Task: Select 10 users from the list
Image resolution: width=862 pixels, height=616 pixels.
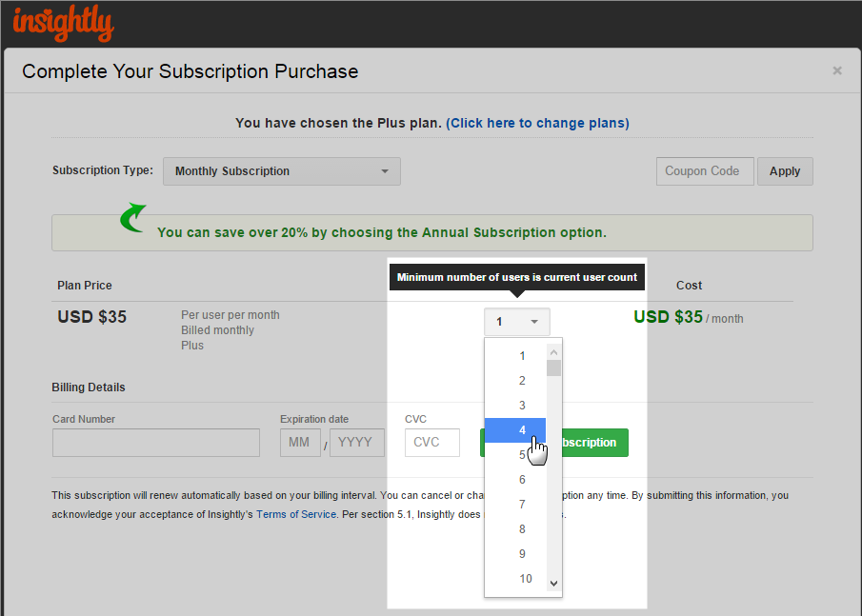Action: tap(515, 579)
